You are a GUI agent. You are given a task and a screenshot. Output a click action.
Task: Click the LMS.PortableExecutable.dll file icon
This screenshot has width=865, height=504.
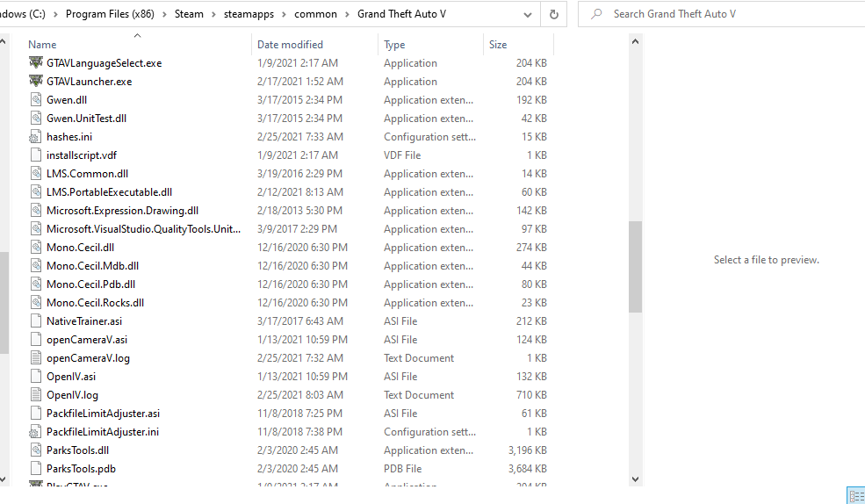(x=36, y=192)
